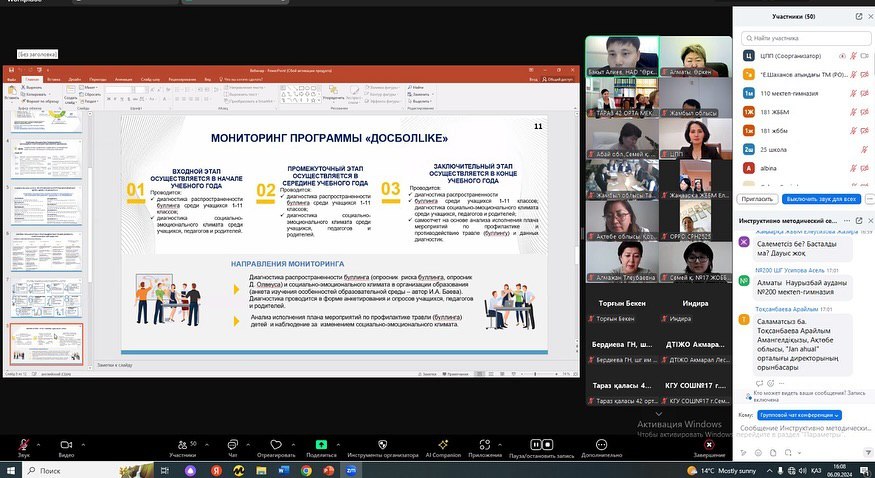Viewport: 875px width, 478px height.
Task: Open Инструменты организатора shield icon
Action: [x=381, y=443]
